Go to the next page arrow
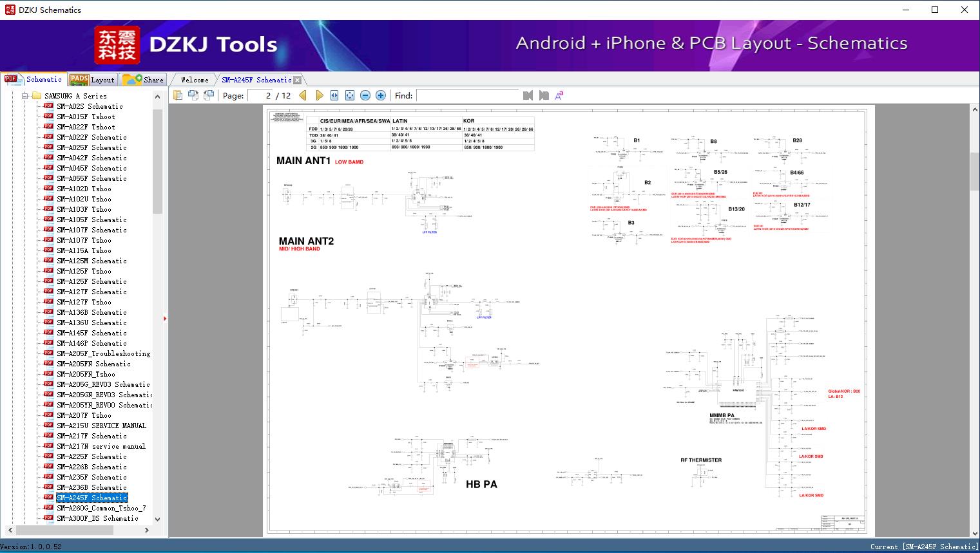Viewport: 980px width, 553px height. click(320, 95)
